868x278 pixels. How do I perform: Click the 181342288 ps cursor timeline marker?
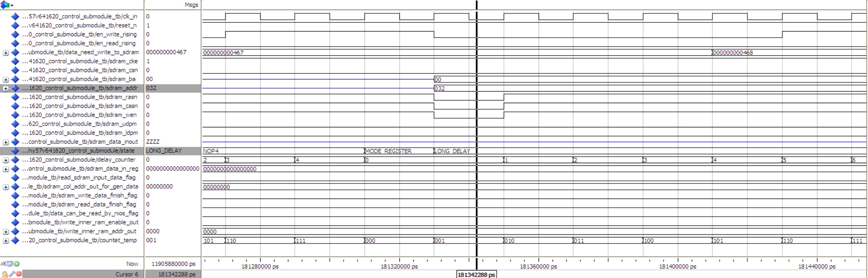click(x=477, y=275)
